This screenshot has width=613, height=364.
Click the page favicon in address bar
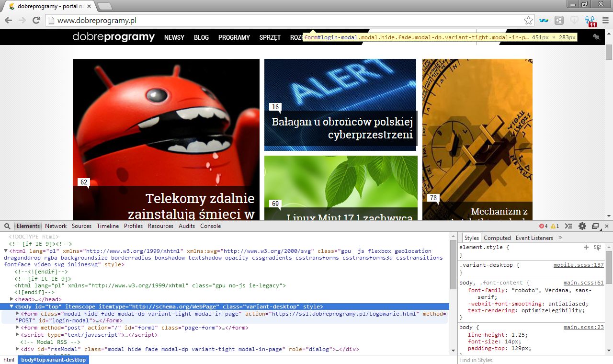pyautogui.click(x=51, y=21)
